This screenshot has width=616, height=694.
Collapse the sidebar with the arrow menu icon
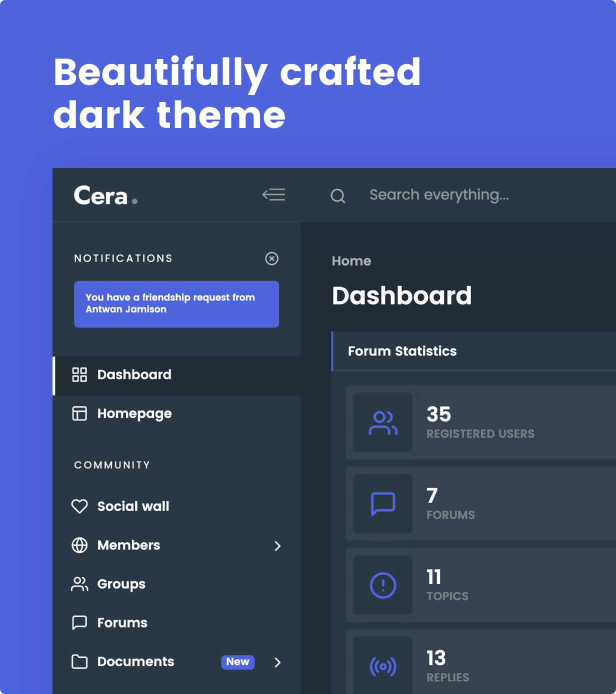tap(273, 194)
